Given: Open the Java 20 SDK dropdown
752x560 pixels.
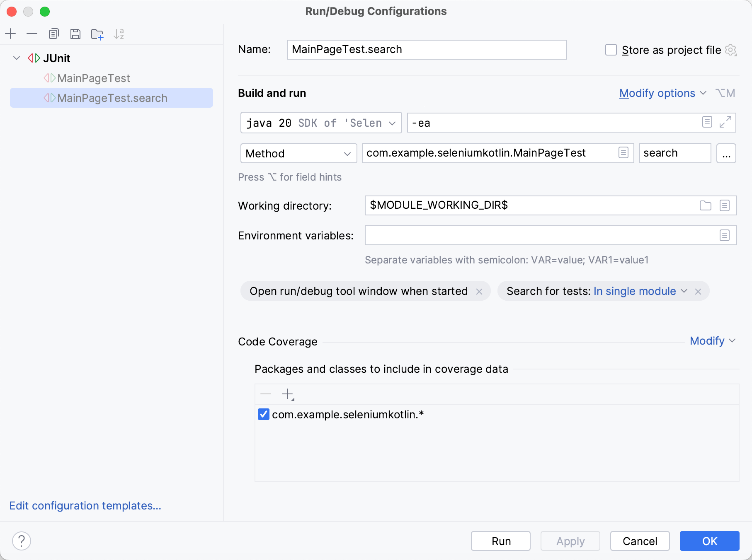Looking at the screenshot, I should click(321, 123).
